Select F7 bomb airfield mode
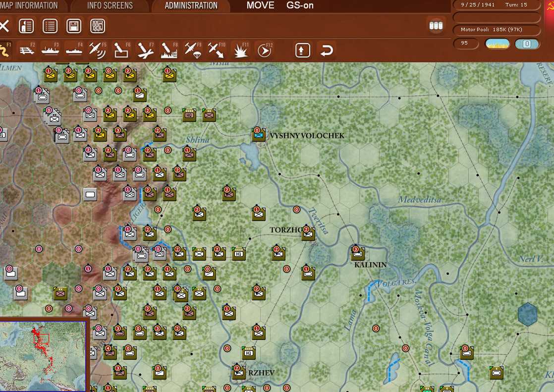The width and height of the screenshot is (554, 392). (x=146, y=50)
